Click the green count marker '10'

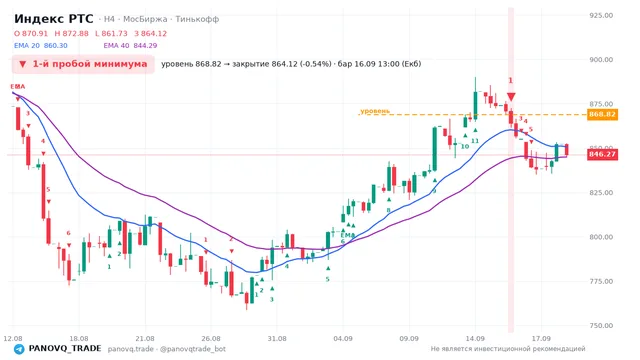[x=465, y=147]
